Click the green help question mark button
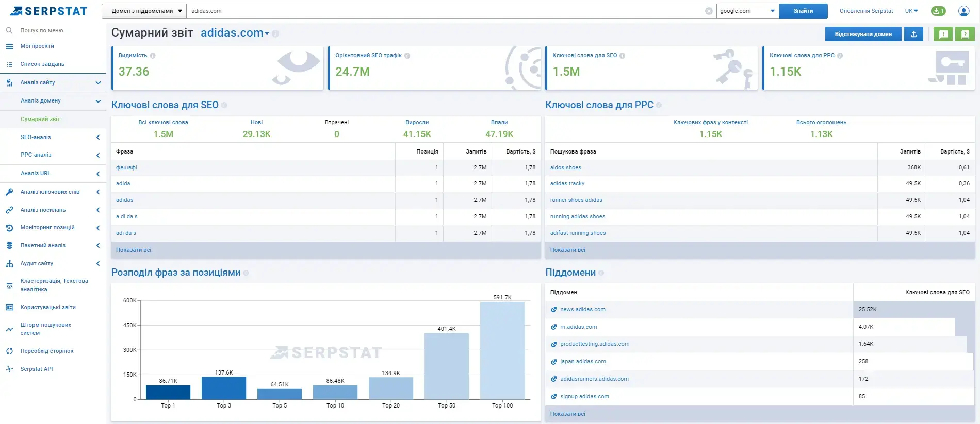Screen dimensions: 980x424 (965, 34)
